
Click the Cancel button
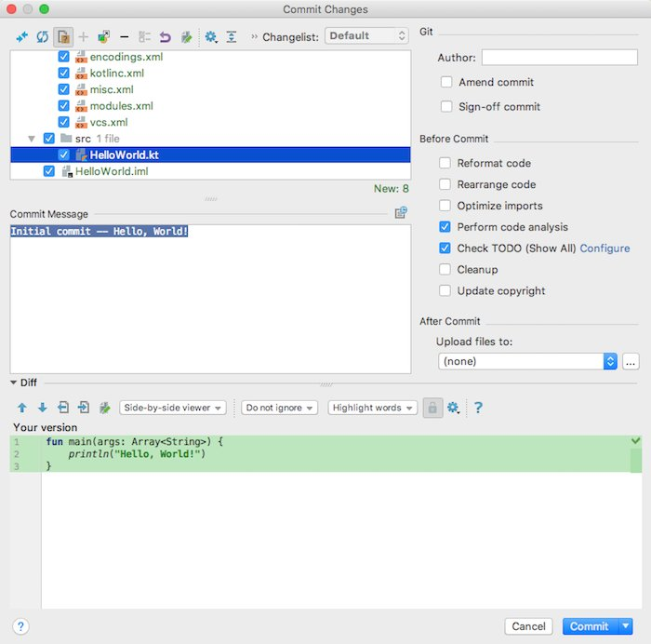(x=528, y=626)
